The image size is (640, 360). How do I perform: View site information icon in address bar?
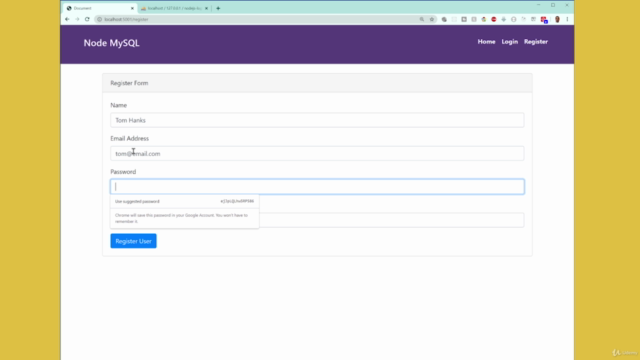click(99, 19)
